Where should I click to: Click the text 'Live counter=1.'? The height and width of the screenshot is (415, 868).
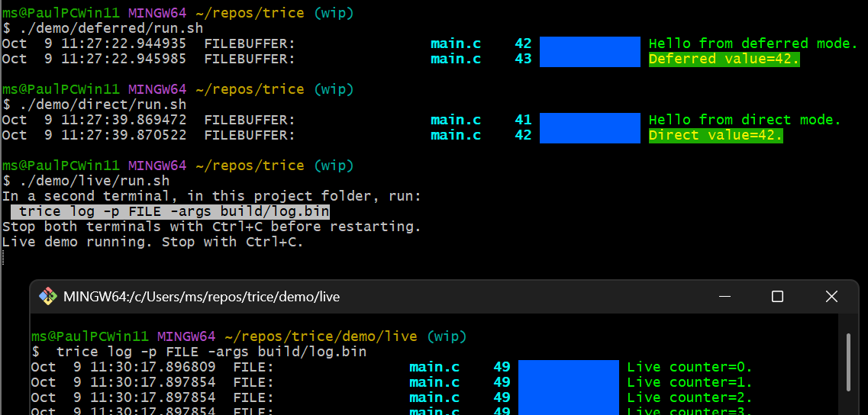coord(690,381)
